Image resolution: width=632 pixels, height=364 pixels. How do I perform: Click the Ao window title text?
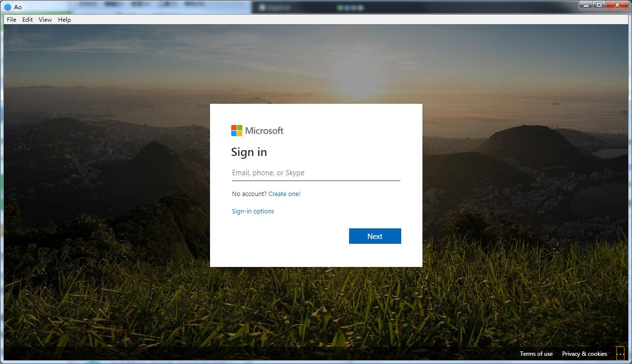[18, 7]
